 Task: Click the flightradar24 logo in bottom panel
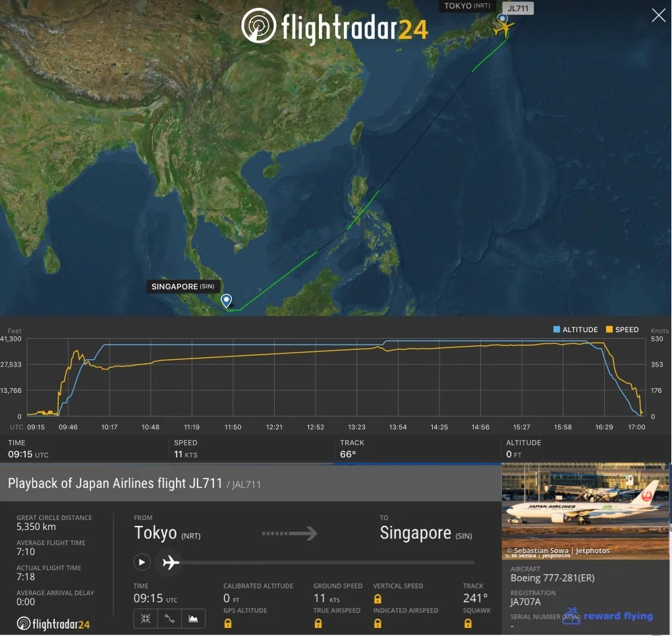[x=53, y=624]
